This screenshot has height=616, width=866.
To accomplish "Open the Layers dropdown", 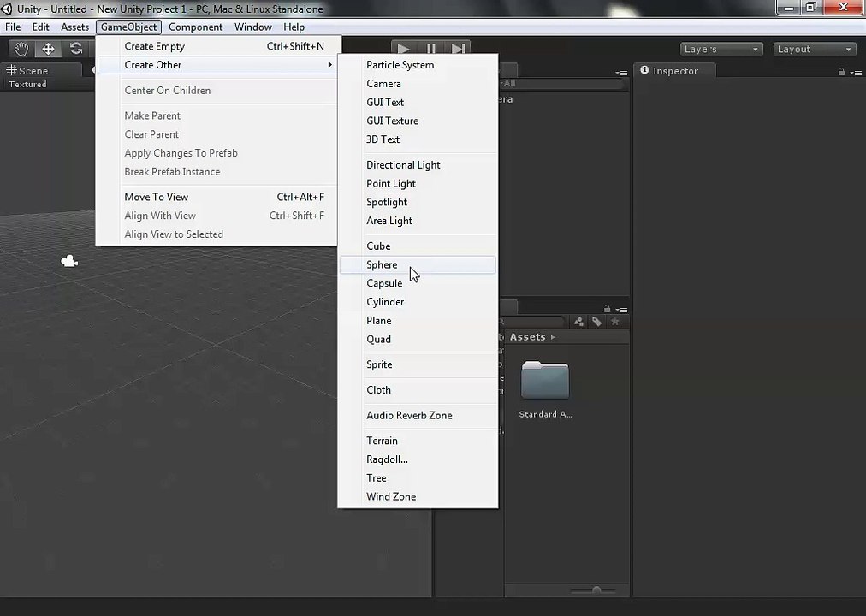I will click(x=721, y=49).
